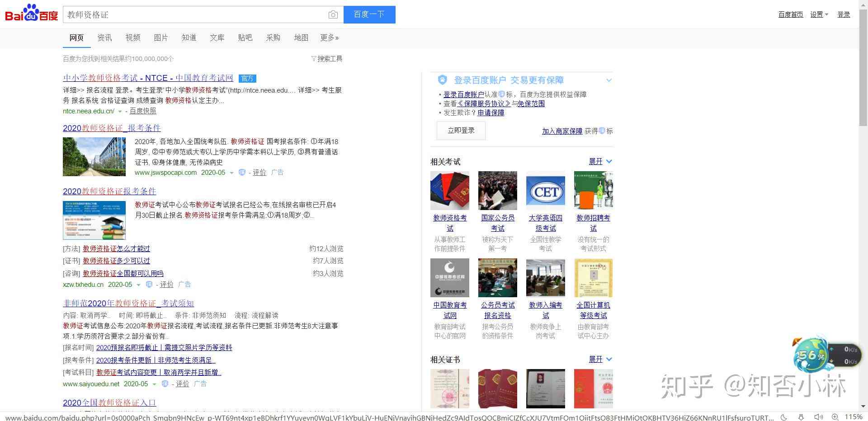Switch to the 知道 tab

pos(189,37)
